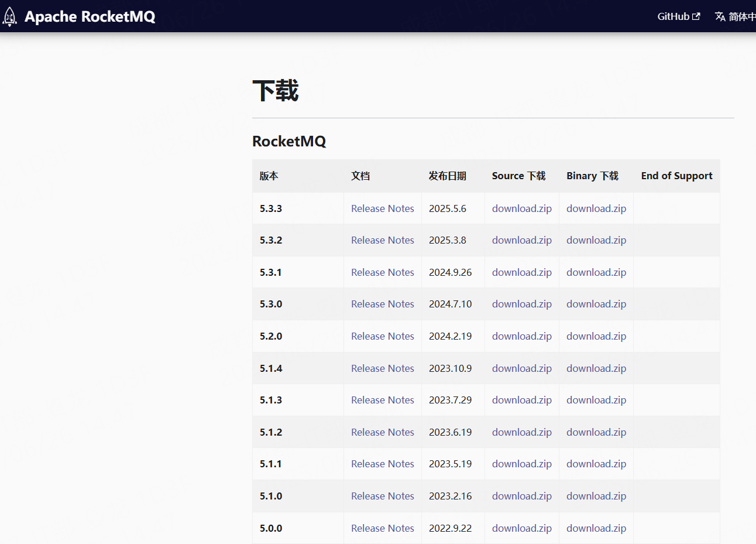Open Release Notes for version 5.3.3
The width and height of the screenshot is (756, 544).
[x=382, y=208]
